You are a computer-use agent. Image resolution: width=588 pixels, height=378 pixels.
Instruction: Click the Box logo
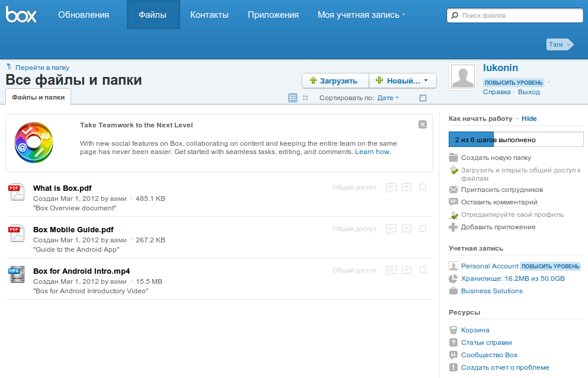[21, 15]
